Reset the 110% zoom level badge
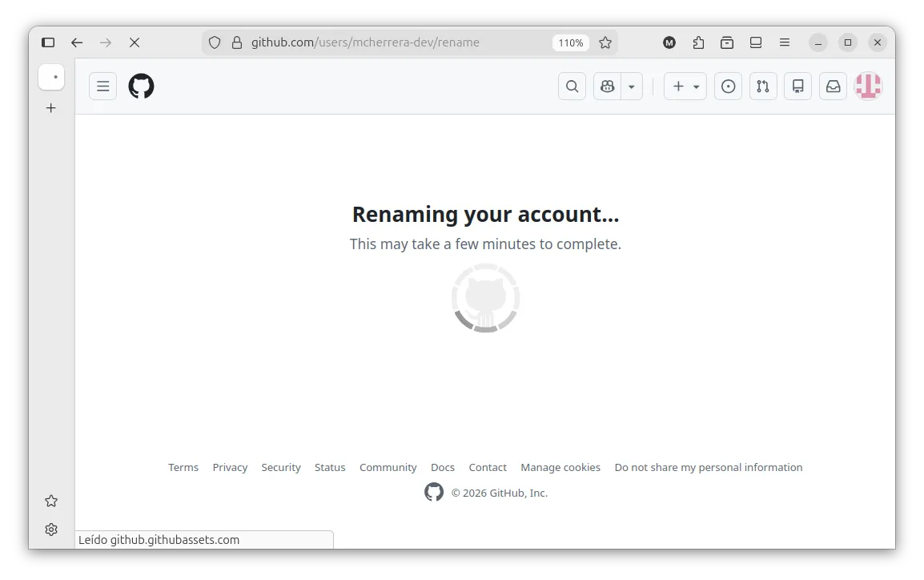 [570, 42]
